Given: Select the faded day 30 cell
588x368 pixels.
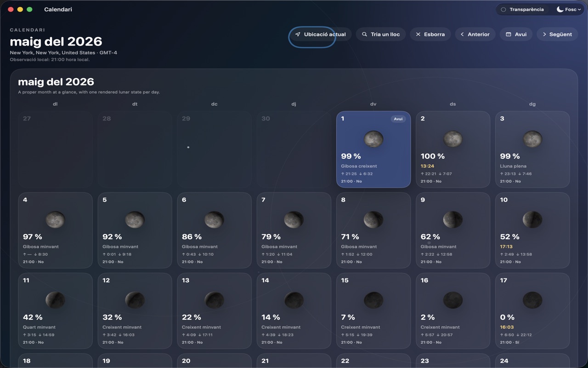Looking at the screenshot, I should [x=294, y=149].
